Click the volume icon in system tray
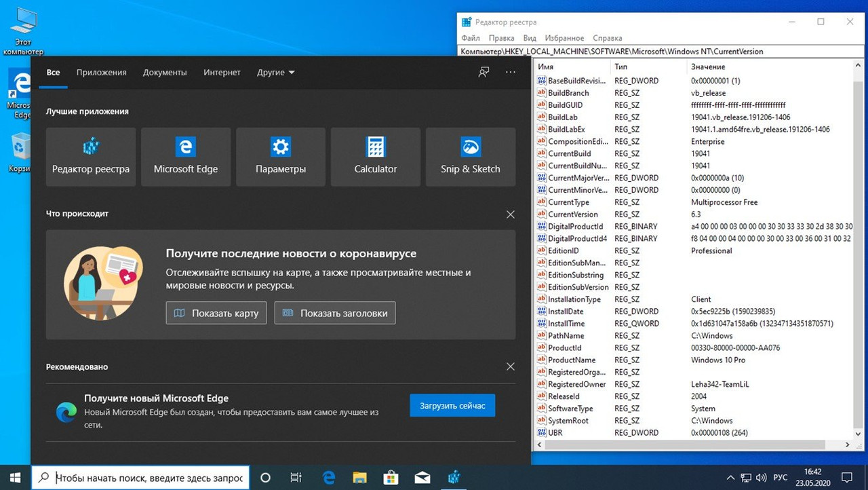This screenshot has height=490, width=868. (761, 478)
